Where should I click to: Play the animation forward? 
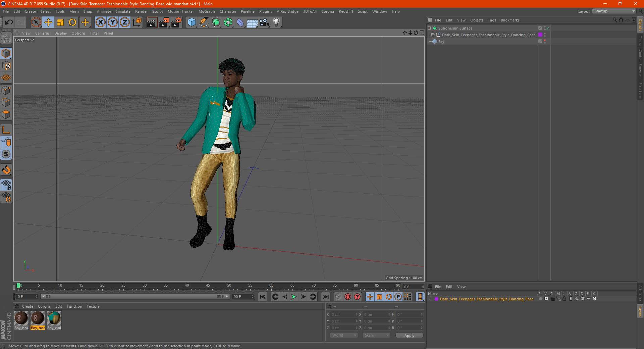tap(294, 297)
